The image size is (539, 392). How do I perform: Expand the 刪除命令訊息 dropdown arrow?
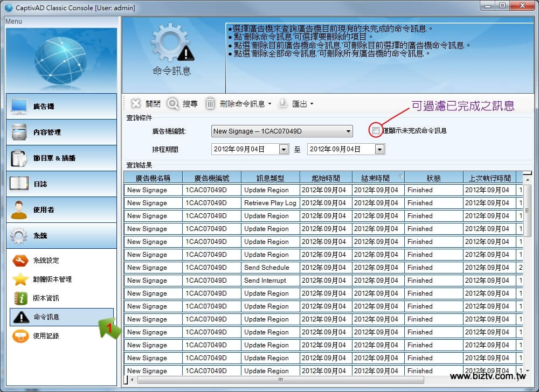click(269, 104)
